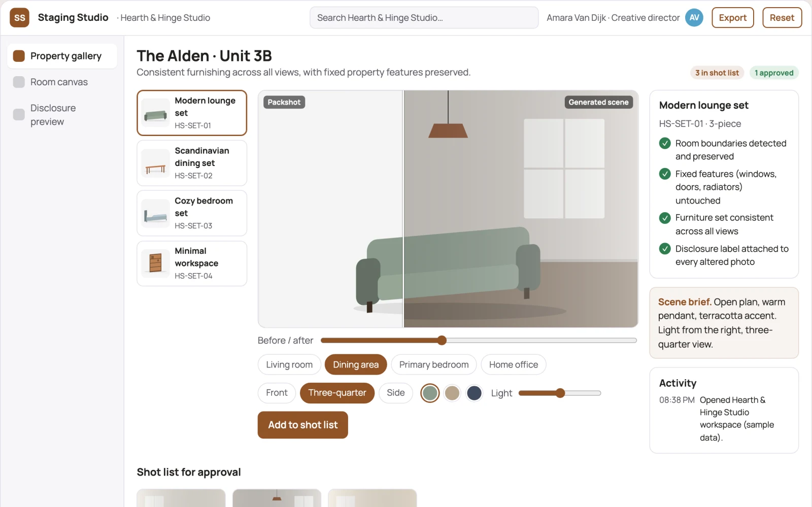Open the Property gallery section
Image resolution: width=812 pixels, height=507 pixels.
[x=62, y=56]
